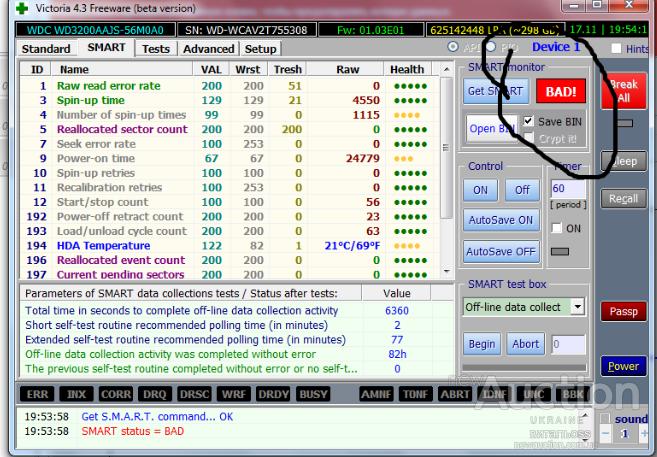The image size is (657, 457).
Task: Click the AutoSave ON button
Action: 501,220
